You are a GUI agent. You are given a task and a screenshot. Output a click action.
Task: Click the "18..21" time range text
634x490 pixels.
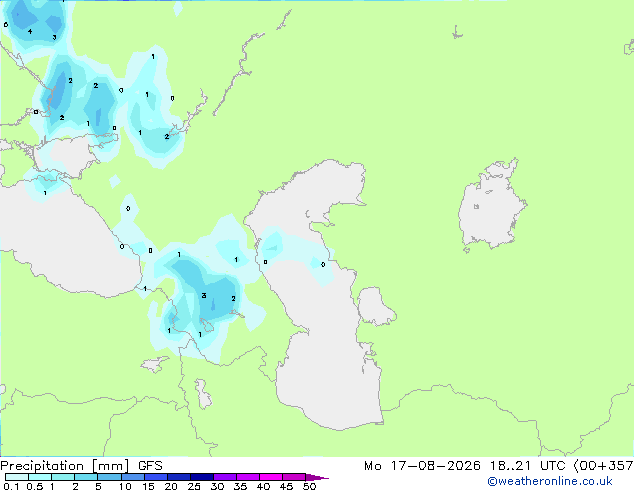[x=510, y=466]
